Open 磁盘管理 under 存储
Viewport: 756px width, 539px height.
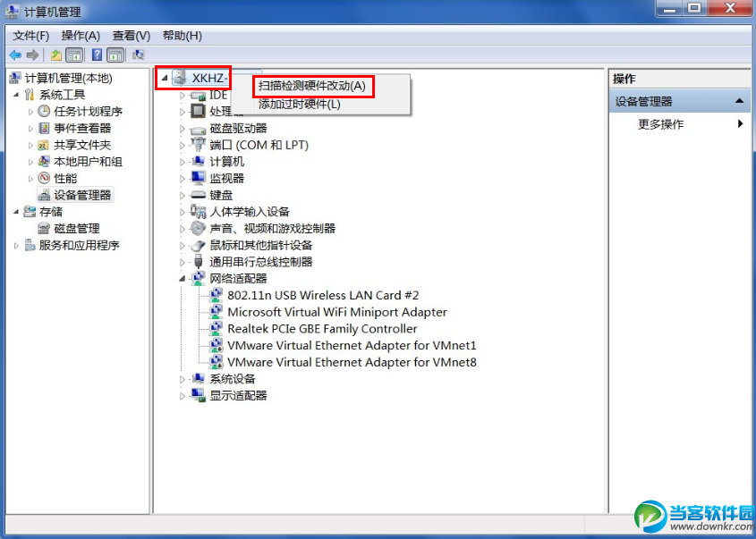pyautogui.click(x=77, y=228)
